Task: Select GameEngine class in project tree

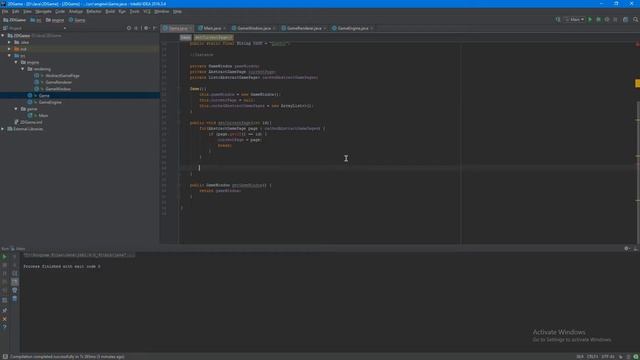Action: tap(50, 102)
